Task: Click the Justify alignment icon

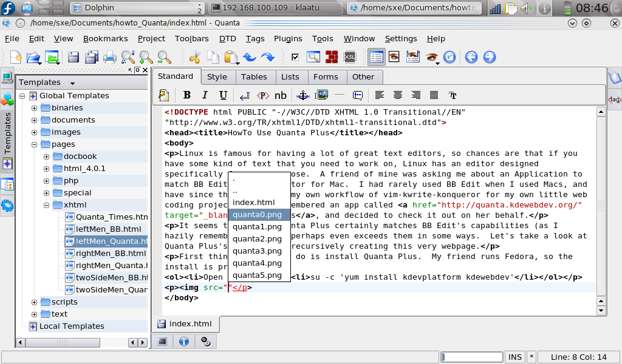Action: click(434, 95)
